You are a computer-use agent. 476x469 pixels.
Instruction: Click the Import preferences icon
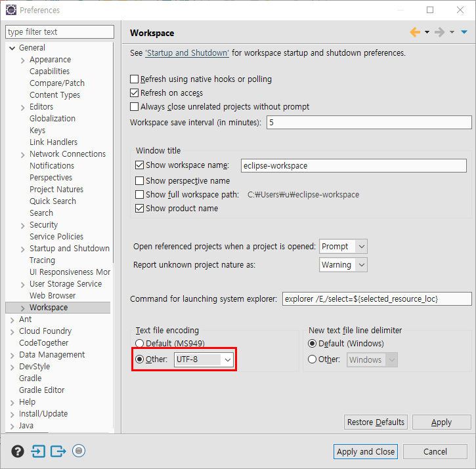(x=38, y=451)
